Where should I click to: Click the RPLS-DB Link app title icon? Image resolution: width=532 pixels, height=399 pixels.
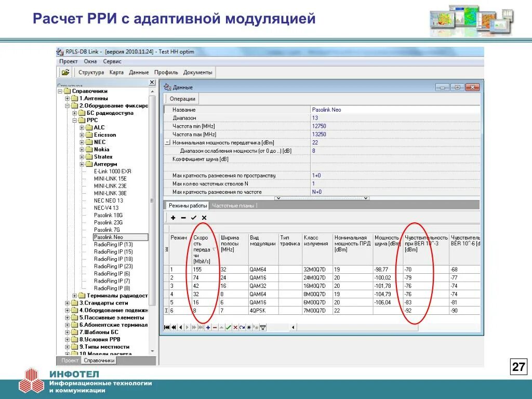(x=60, y=51)
